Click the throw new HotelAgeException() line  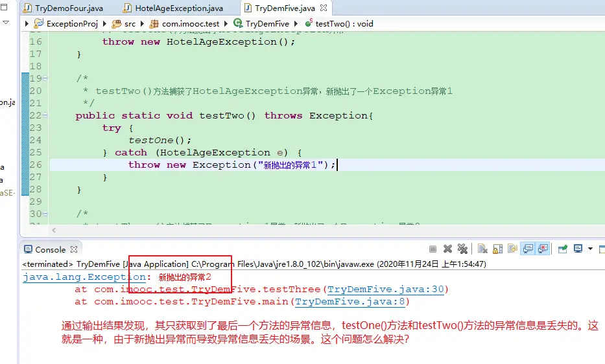[x=198, y=41]
